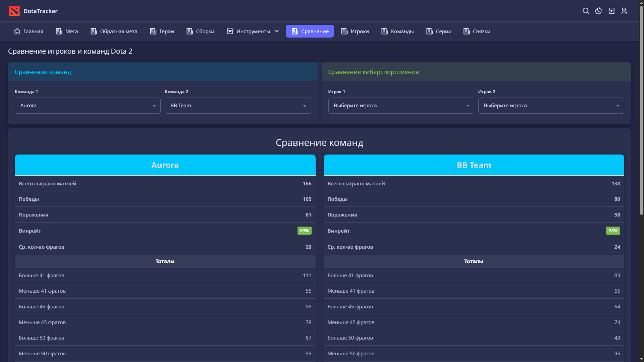Navigate to Герои
The image size is (644, 362).
162,31
